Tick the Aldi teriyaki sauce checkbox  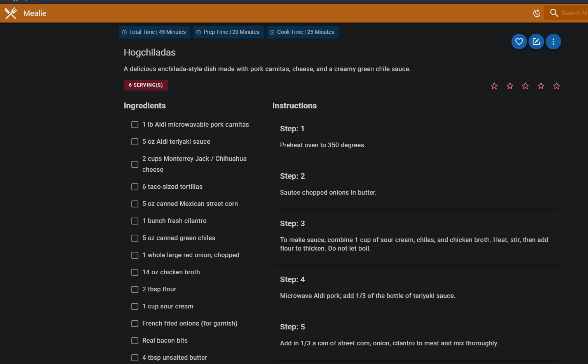click(x=135, y=142)
